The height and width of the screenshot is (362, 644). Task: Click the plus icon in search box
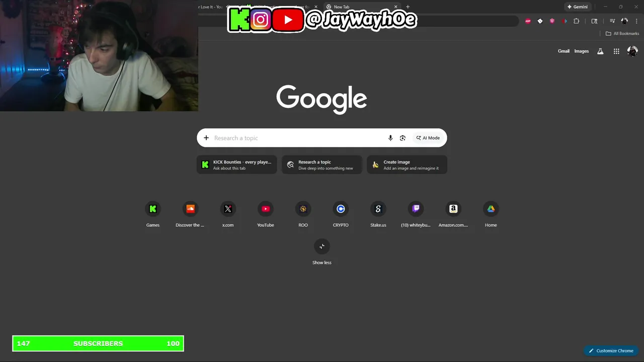tap(206, 138)
